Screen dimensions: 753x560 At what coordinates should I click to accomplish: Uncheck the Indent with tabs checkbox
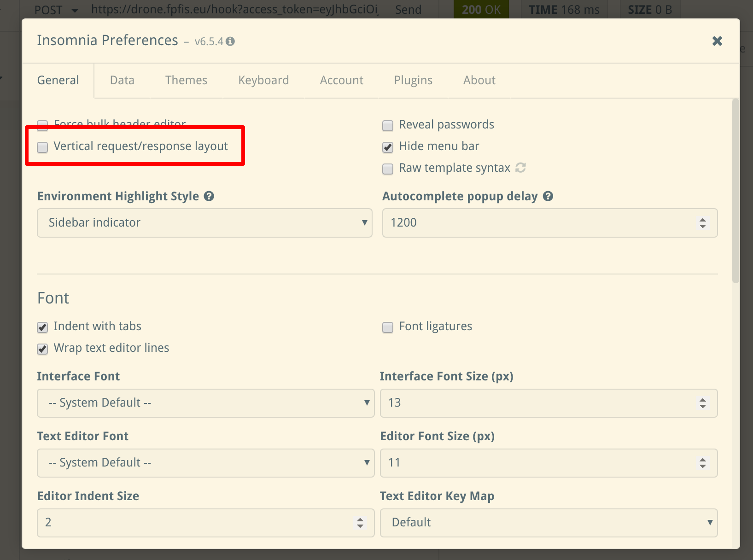[x=42, y=327]
